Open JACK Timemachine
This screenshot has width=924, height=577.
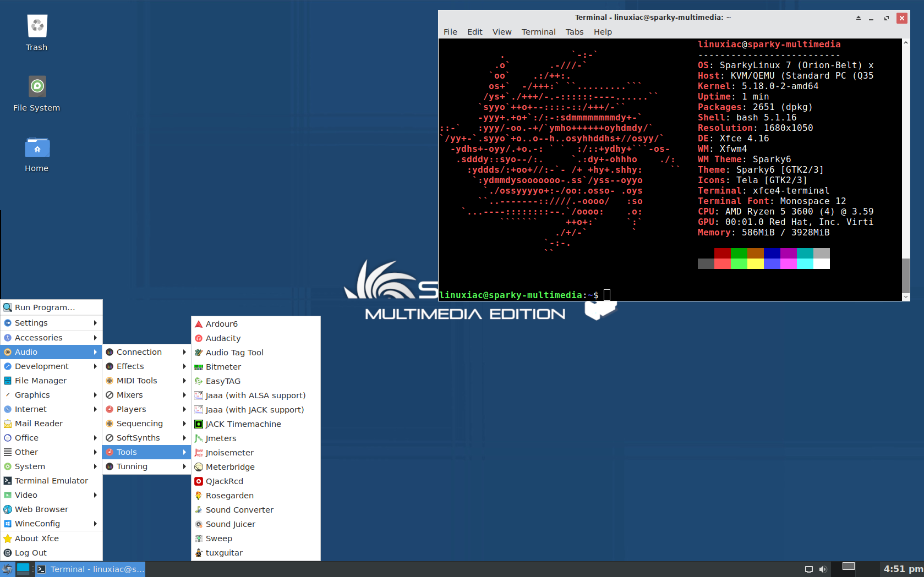(256, 424)
